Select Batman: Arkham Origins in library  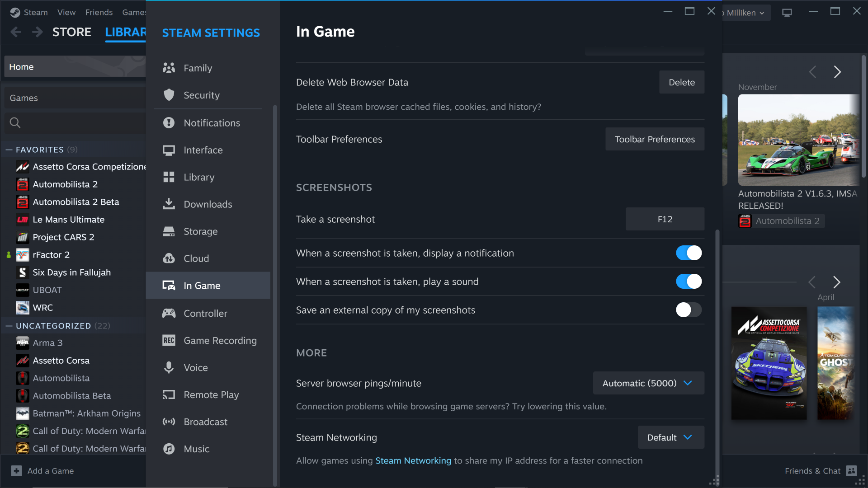86,413
